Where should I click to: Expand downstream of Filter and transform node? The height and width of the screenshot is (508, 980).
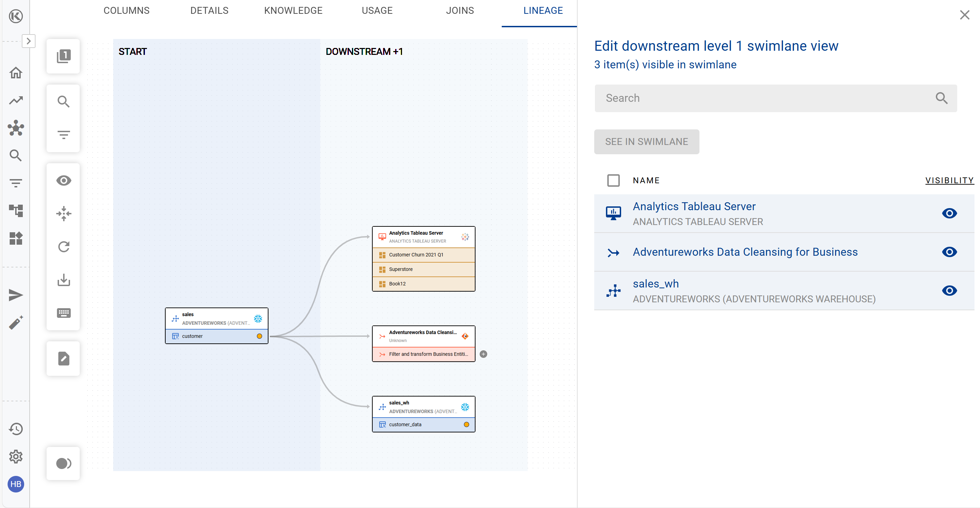coord(483,354)
